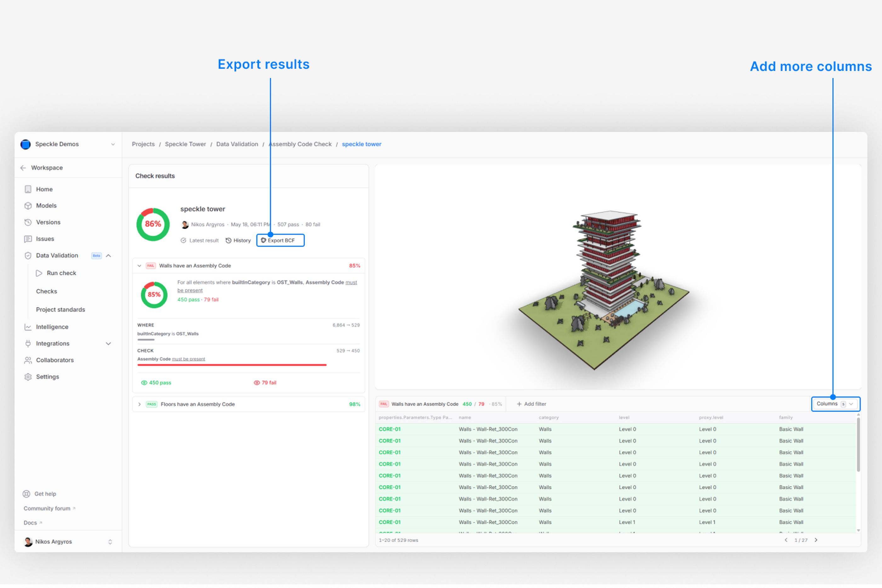
Task: Click the results table vertical scrollbar
Action: click(858, 445)
